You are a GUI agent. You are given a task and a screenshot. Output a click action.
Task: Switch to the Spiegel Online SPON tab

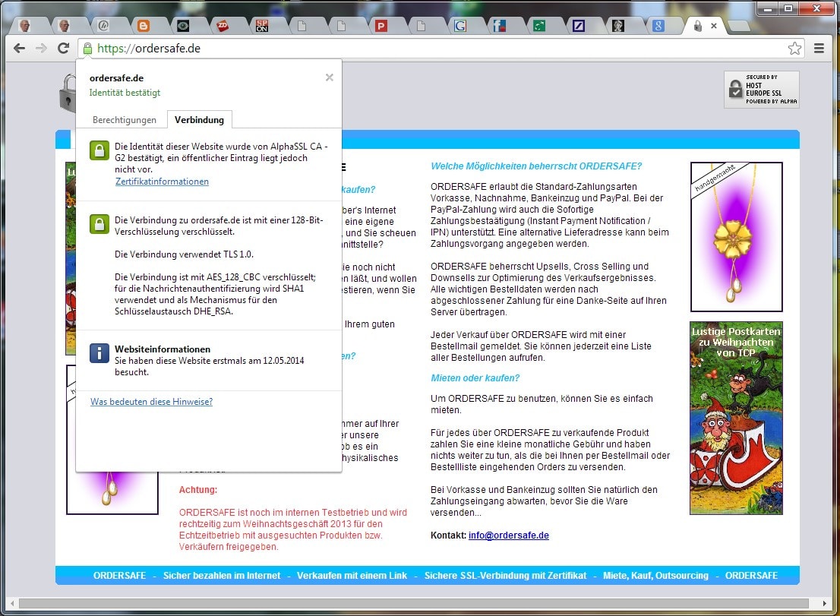point(262,26)
